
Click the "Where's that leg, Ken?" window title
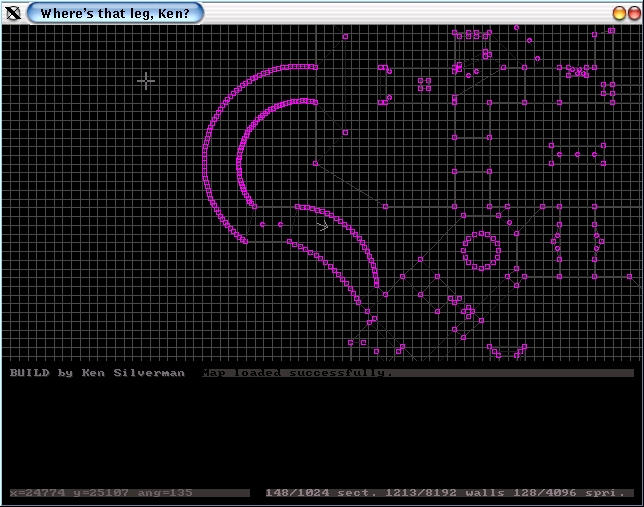tap(115, 13)
